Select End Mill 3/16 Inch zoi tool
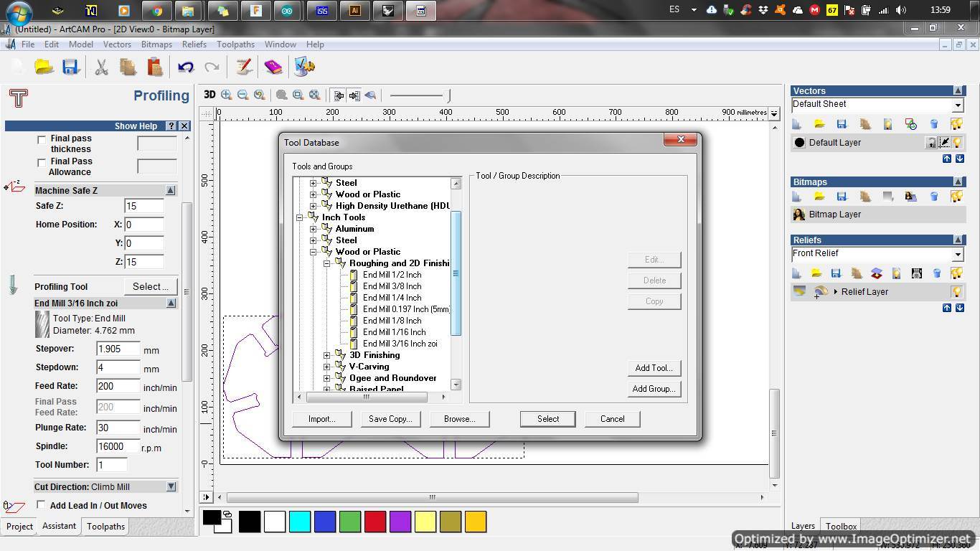Screen dimensions: 980x551 [x=400, y=344]
